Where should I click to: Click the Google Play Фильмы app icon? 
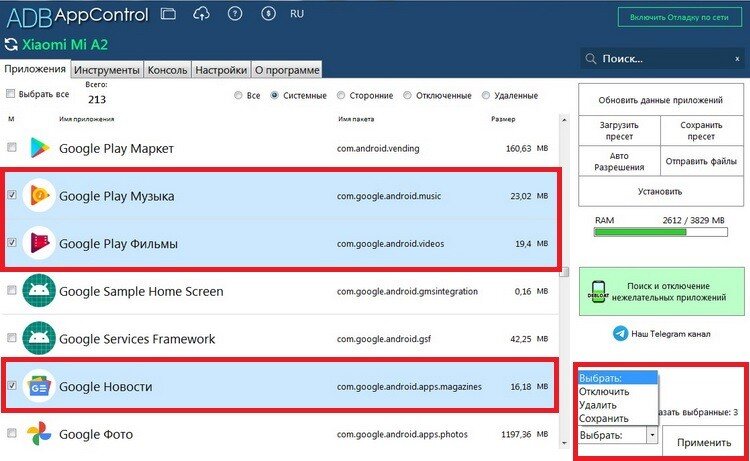point(39,243)
